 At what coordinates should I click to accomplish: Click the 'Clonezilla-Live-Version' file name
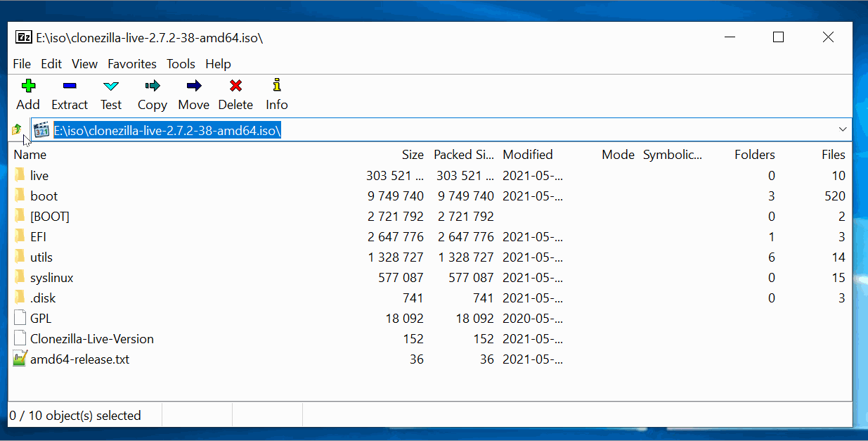point(92,338)
